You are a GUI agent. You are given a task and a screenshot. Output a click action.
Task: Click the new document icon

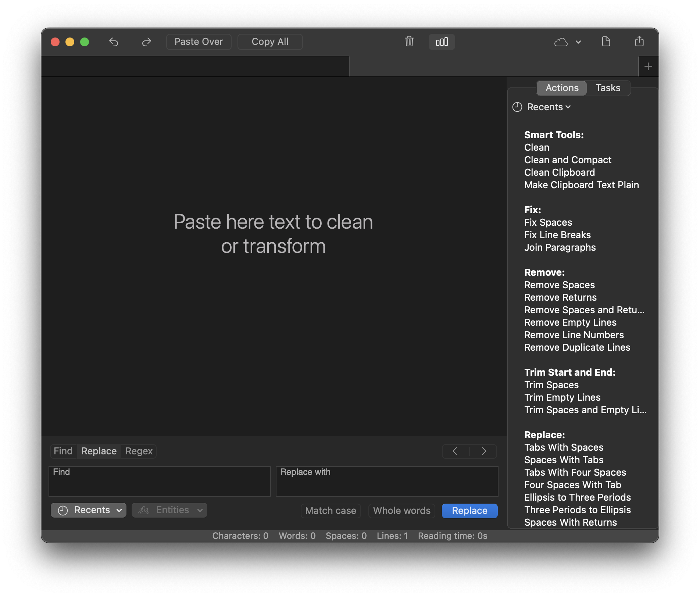pyautogui.click(x=606, y=42)
